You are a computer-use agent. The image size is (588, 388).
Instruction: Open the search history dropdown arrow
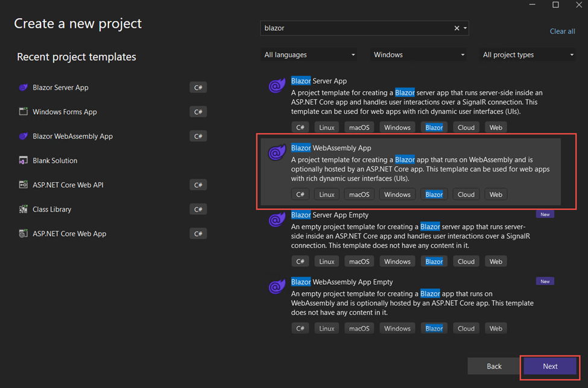(x=465, y=28)
